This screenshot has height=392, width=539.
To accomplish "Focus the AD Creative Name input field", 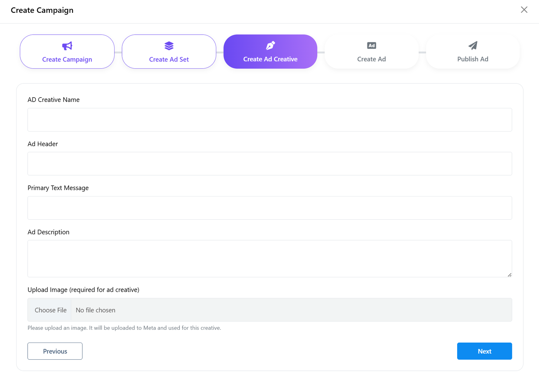I will tap(270, 120).
